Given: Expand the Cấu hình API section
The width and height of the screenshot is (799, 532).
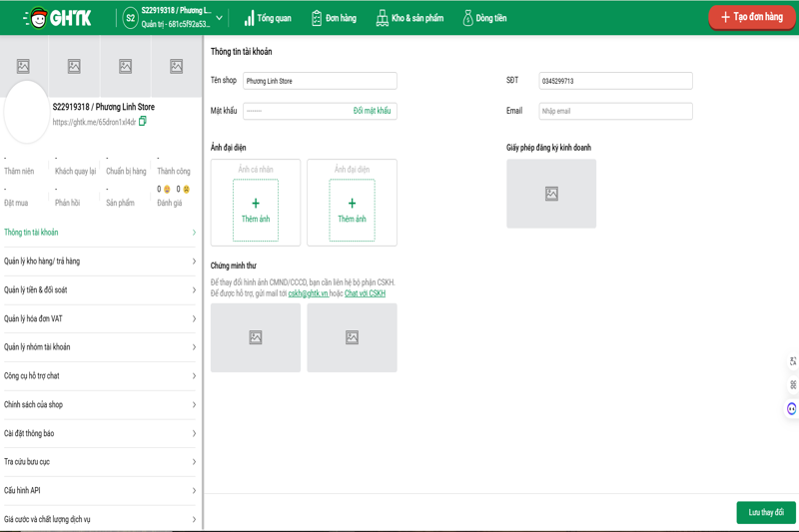Looking at the screenshot, I should point(100,491).
